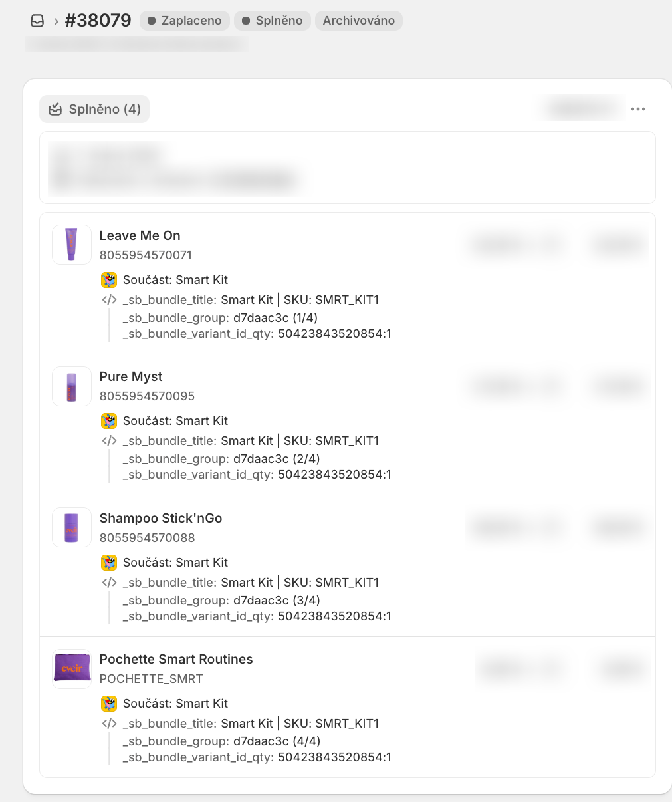Open the three-dot fulfillment options menu
The height and width of the screenshot is (802, 672).
click(638, 109)
